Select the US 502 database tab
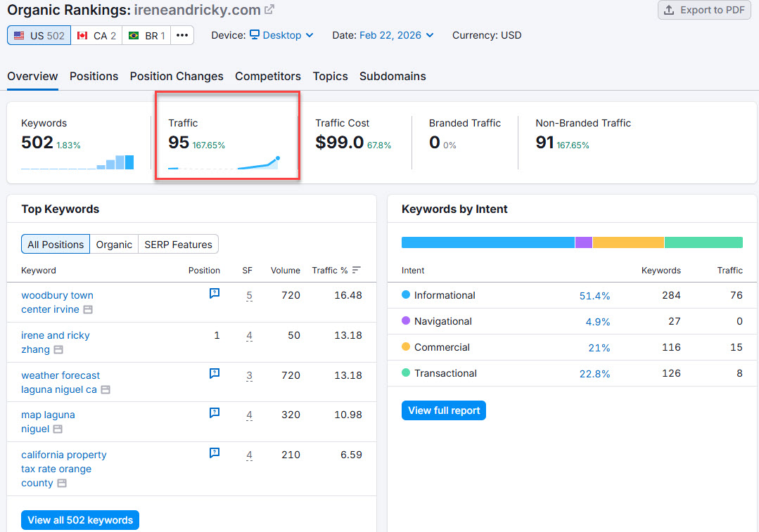Image resolution: width=759 pixels, height=532 pixels. click(x=39, y=35)
